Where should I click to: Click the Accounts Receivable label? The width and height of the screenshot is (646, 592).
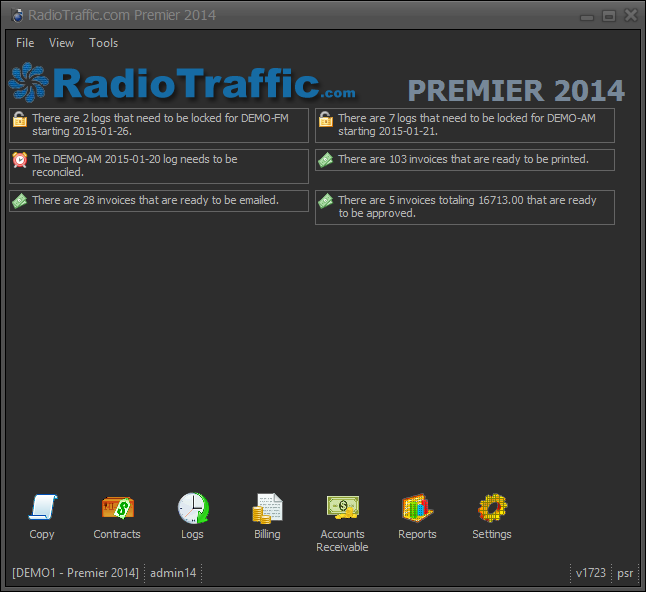point(342,541)
